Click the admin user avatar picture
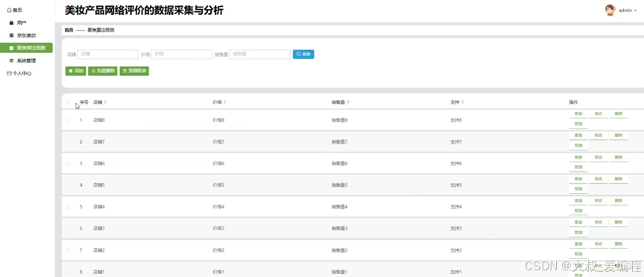 pos(610,10)
